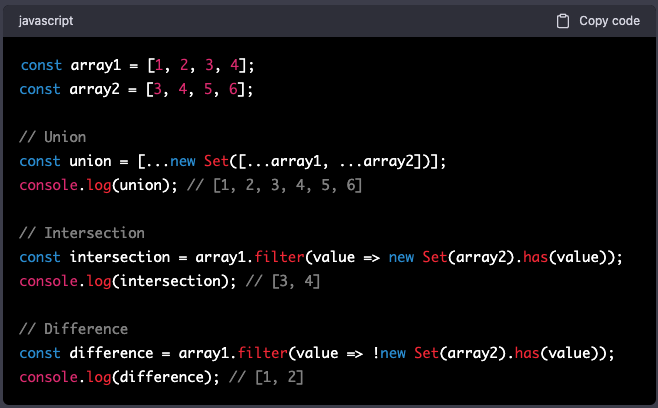The image size is (658, 408).
Task: Click the const union declaration line
Action: (x=232, y=161)
